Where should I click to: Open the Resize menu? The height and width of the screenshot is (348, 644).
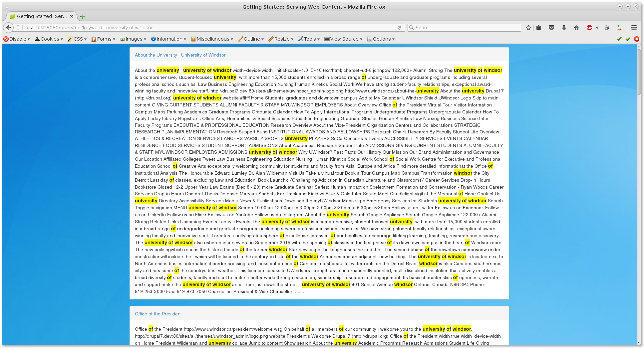point(281,39)
